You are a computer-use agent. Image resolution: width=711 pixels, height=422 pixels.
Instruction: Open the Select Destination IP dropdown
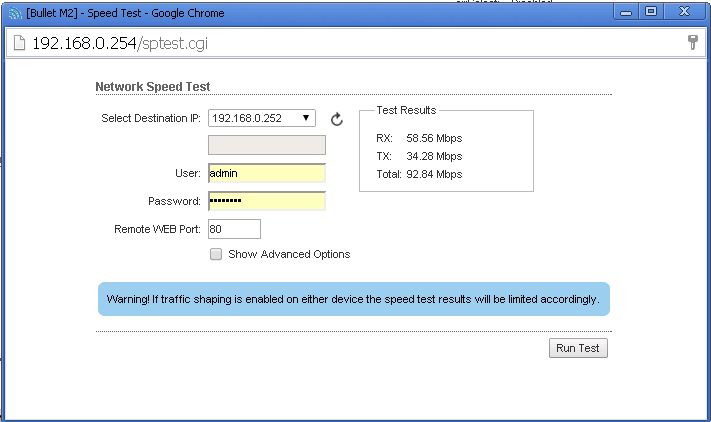262,118
